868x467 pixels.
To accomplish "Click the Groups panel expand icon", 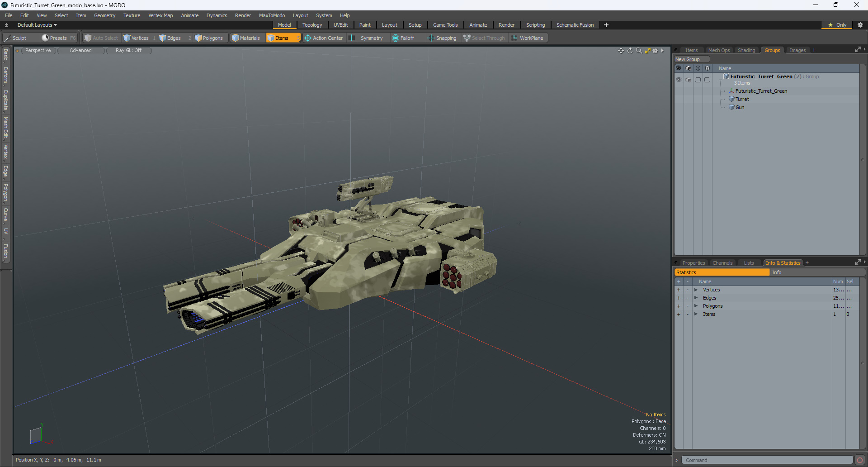I will click(858, 50).
